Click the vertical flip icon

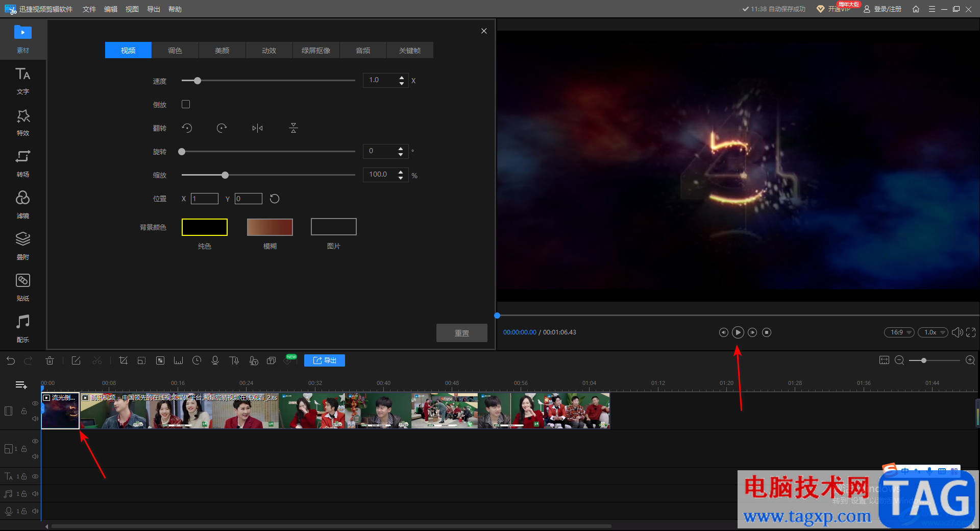[x=293, y=128]
